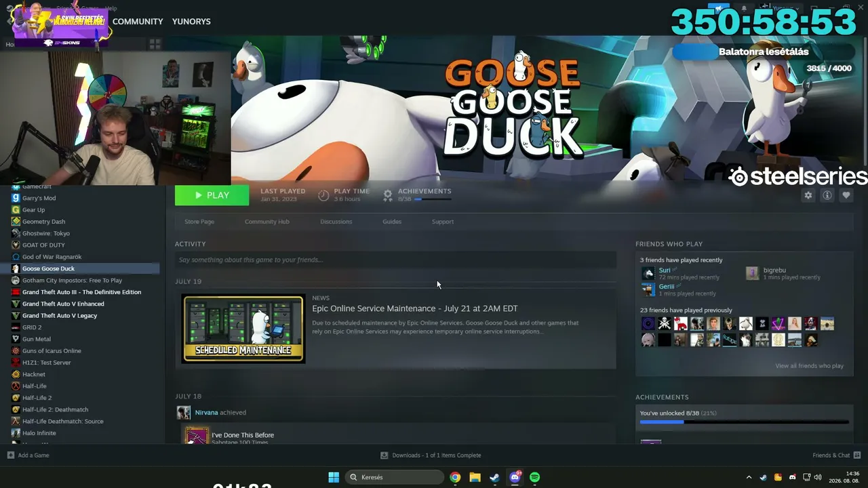Screen dimensions: 868x488
Task: Click the God of War Ragnarök icon
Action: pyautogui.click(x=16, y=257)
